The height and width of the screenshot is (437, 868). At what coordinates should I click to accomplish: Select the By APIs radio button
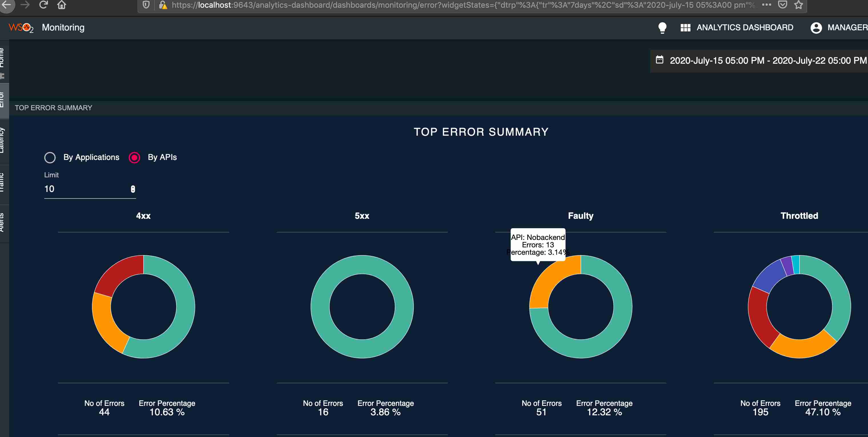134,157
